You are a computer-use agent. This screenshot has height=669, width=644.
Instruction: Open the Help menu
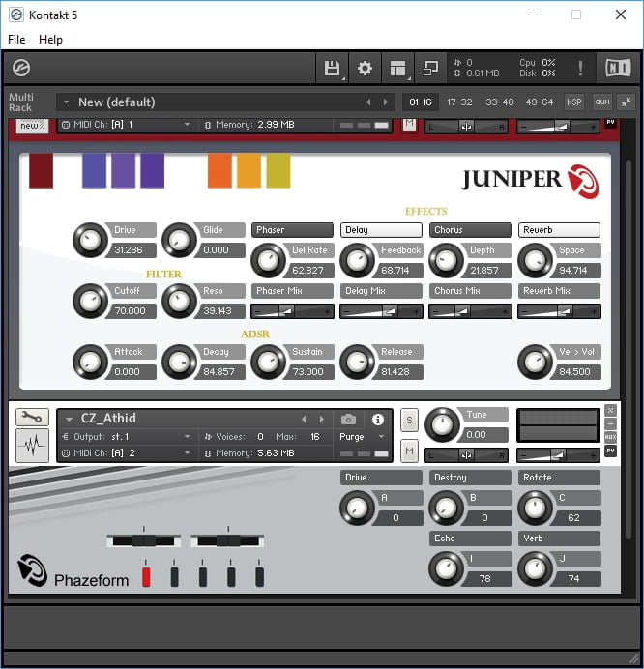pyautogui.click(x=50, y=40)
